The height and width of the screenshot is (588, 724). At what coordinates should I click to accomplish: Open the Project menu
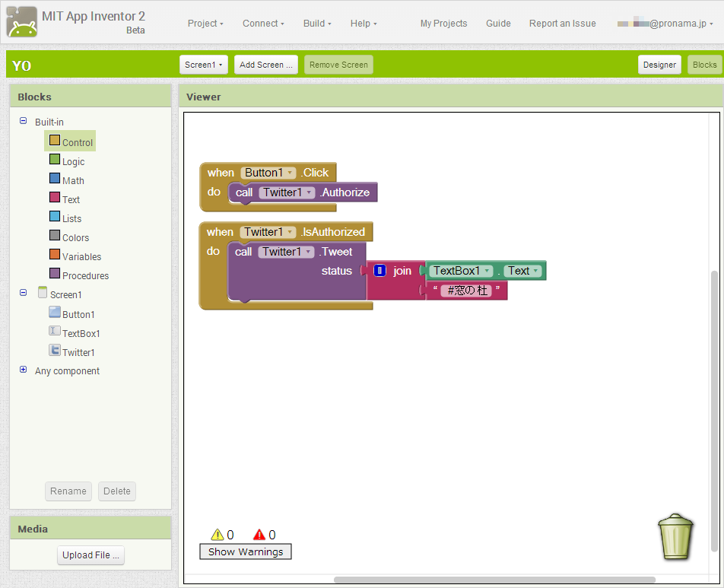(205, 24)
